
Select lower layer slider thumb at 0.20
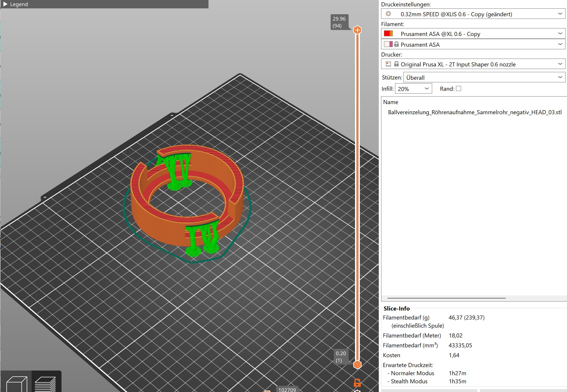coord(357,364)
